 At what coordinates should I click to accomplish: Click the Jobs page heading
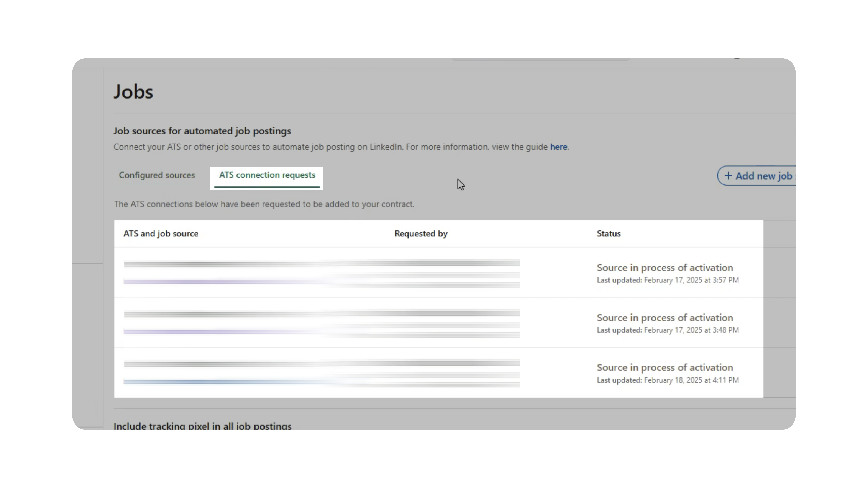click(x=133, y=92)
